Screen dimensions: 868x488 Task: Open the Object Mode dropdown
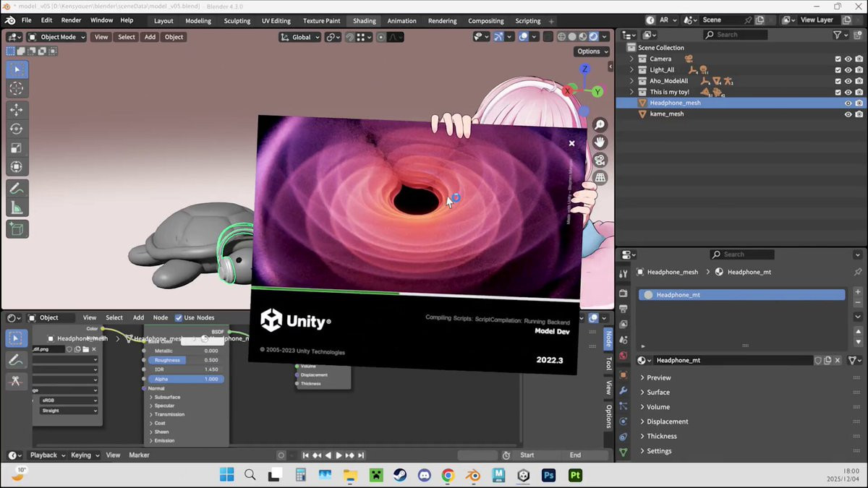pos(57,37)
